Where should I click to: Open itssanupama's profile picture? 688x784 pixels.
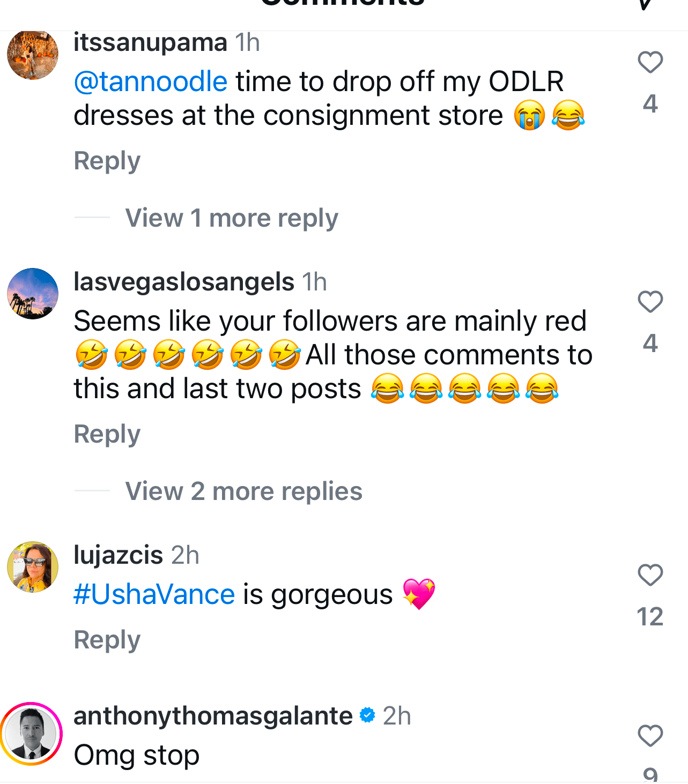point(33,55)
